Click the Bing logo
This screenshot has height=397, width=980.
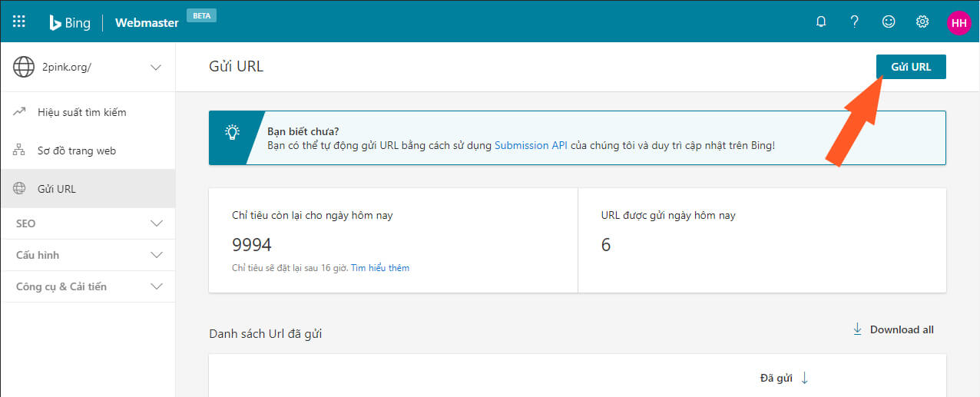coord(70,22)
